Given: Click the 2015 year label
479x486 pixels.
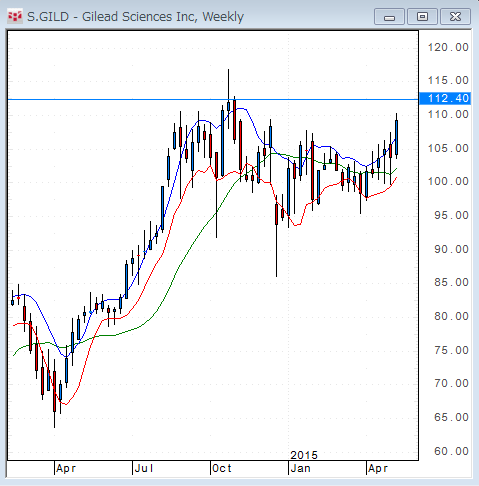Looking at the screenshot, I should (x=304, y=455).
